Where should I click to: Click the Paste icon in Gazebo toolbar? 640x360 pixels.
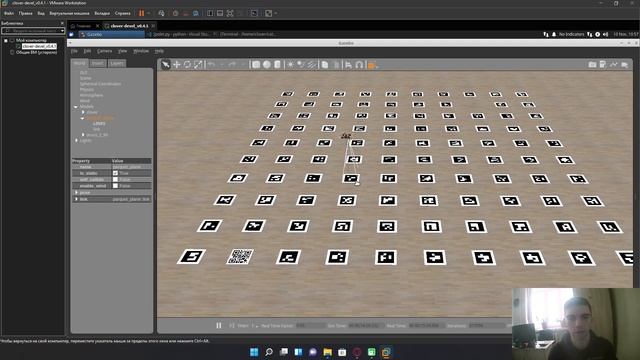click(x=336, y=64)
